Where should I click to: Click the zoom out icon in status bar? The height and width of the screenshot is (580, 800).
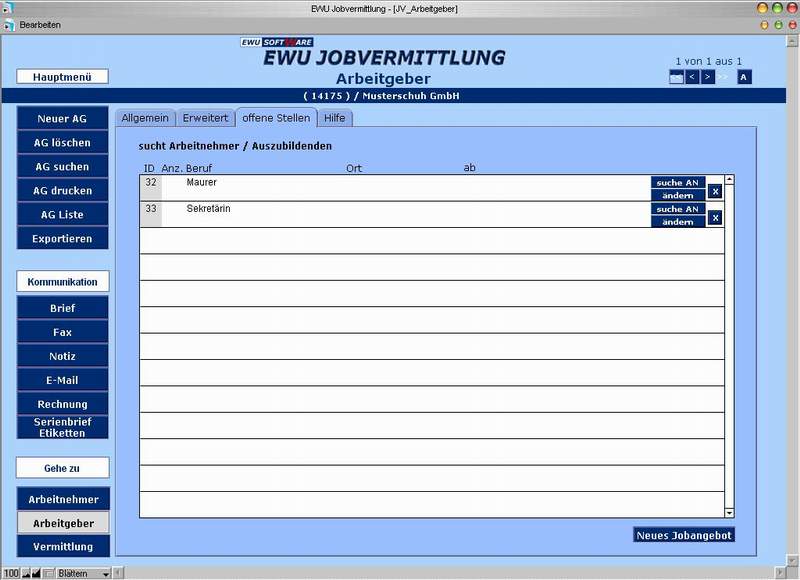[26, 573]
